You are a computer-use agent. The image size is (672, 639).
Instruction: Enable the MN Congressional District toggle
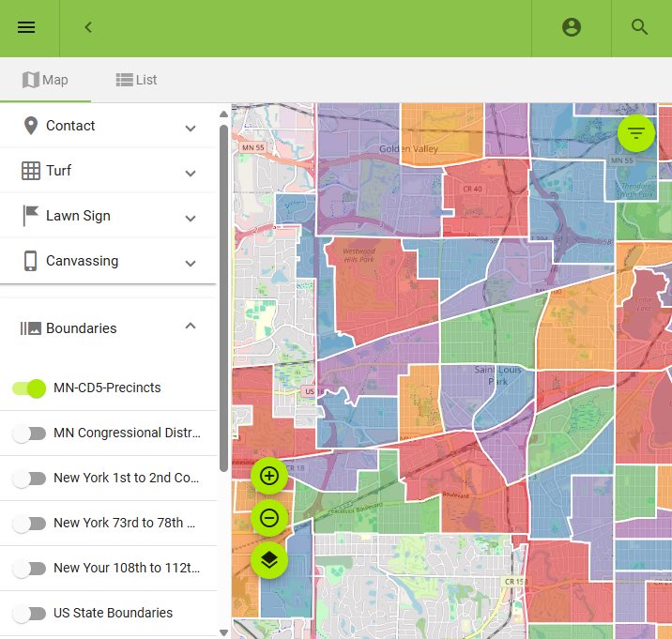point(29,434)
